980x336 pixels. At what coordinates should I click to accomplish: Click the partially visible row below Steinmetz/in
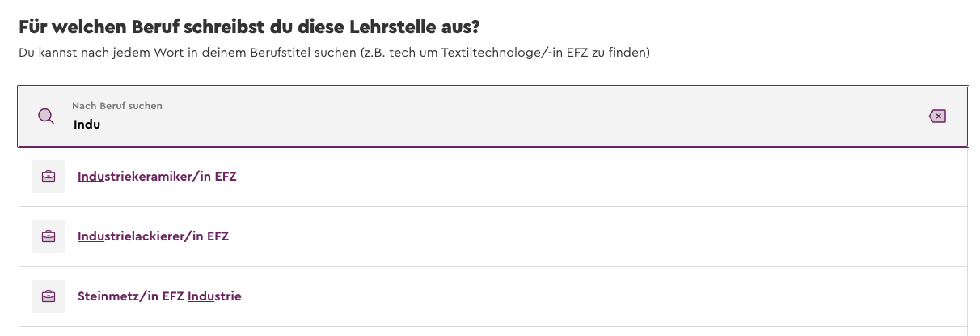493,332
